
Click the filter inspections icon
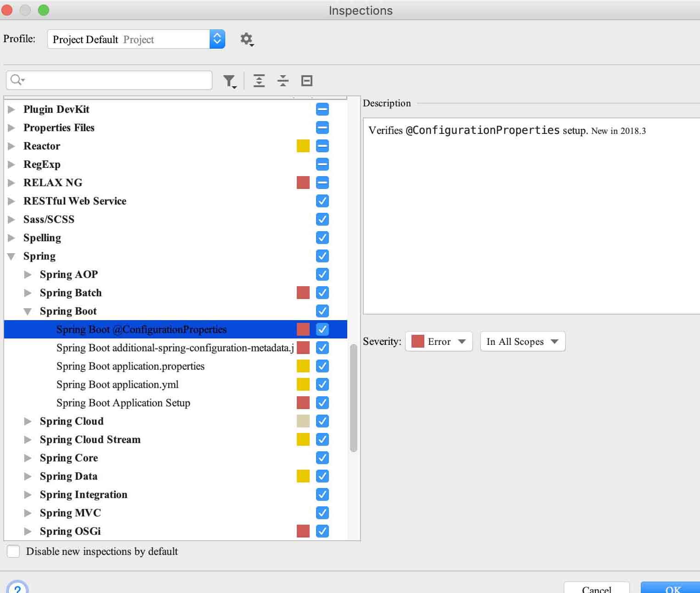point(230,80)
